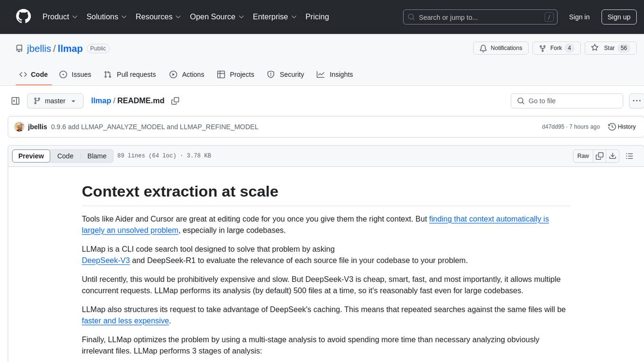Expand the Solutions dropdown

[x=107, y=17]
